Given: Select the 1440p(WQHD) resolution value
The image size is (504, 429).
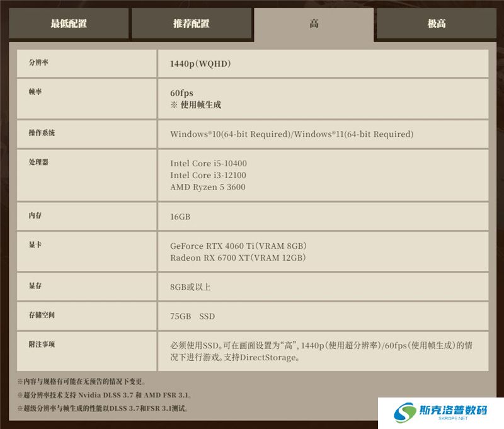Looking at the screenshot, I should point(201,64).
